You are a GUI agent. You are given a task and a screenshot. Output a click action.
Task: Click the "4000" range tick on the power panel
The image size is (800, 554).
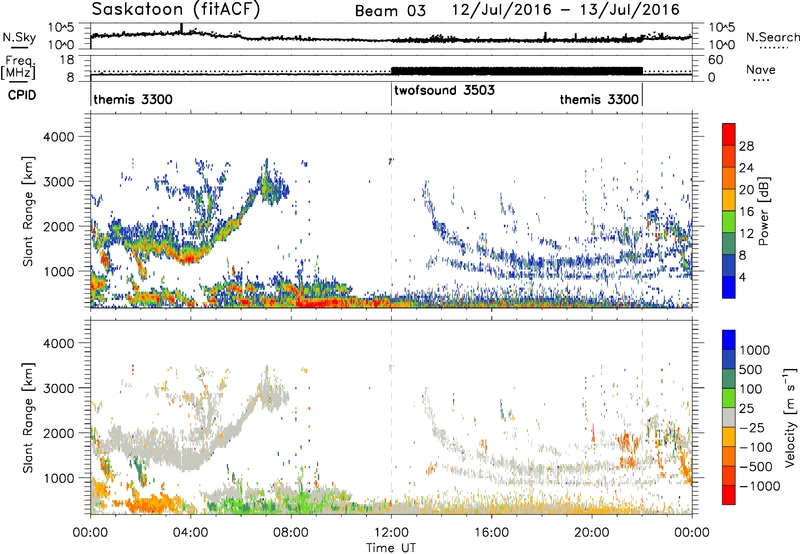click(x=58, y=137)
